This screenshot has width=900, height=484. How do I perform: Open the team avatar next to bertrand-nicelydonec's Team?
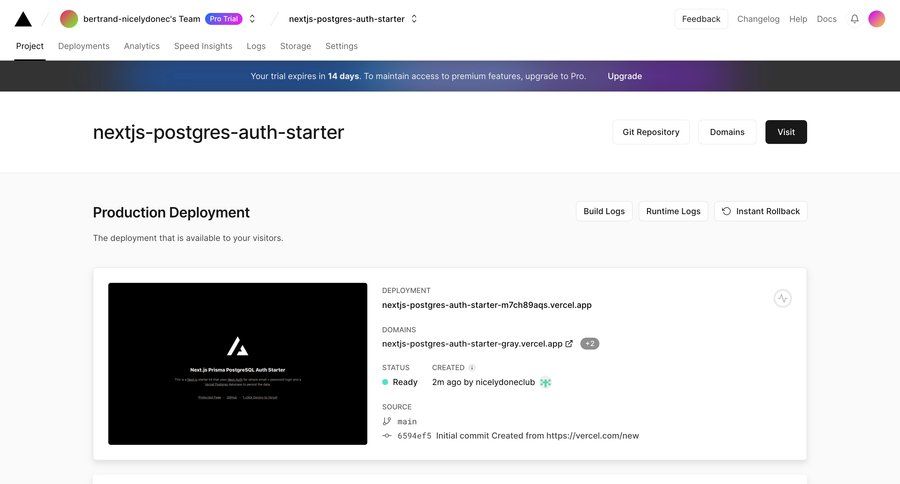point(69,19)
